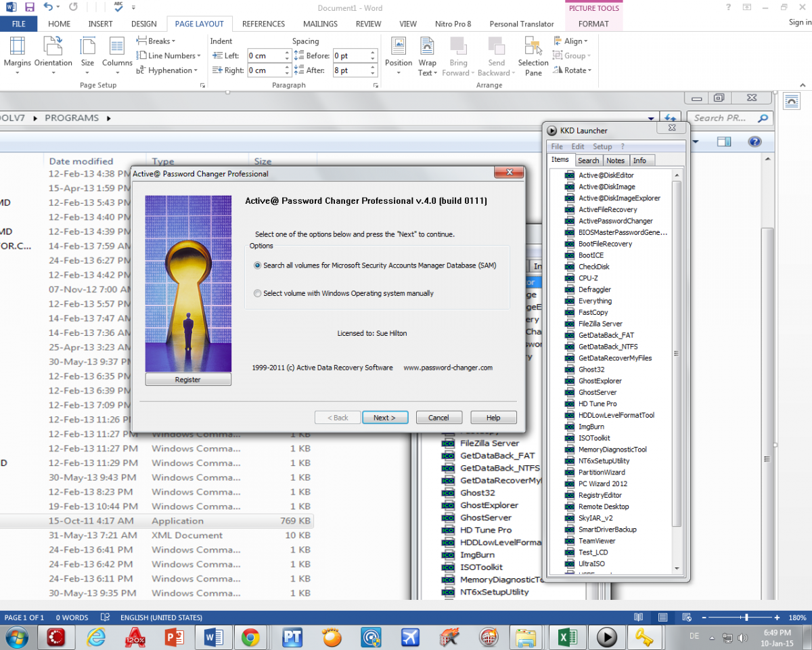812x650 pixels.
Task: Select the PartitionWizard icon in KKD Launcher
Action: point(570,473)
